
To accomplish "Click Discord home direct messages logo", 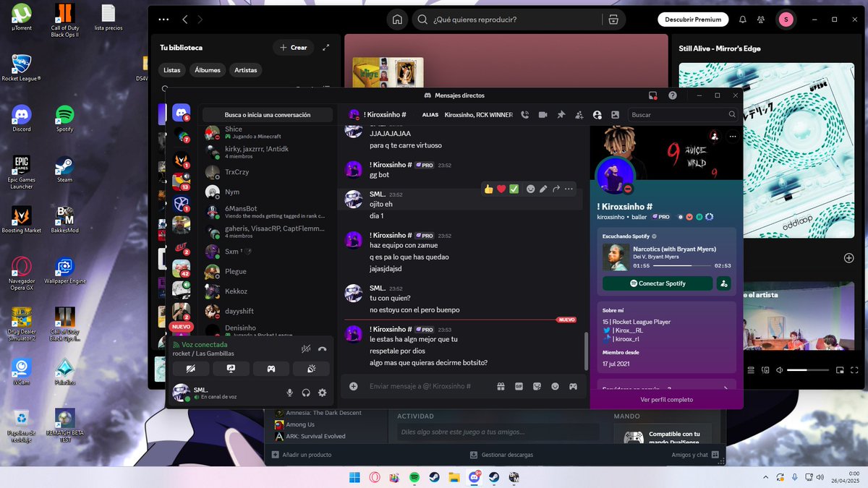I will tap(181, 112).
